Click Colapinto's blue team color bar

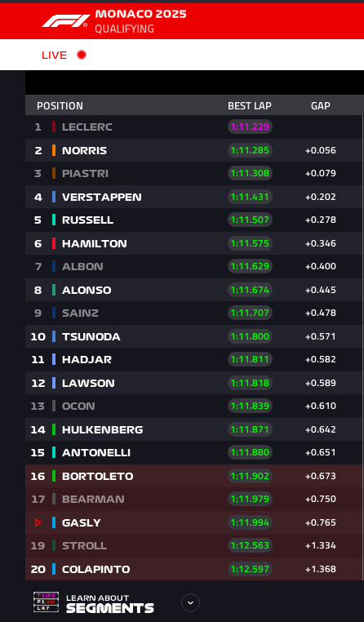tap(54, 569)
